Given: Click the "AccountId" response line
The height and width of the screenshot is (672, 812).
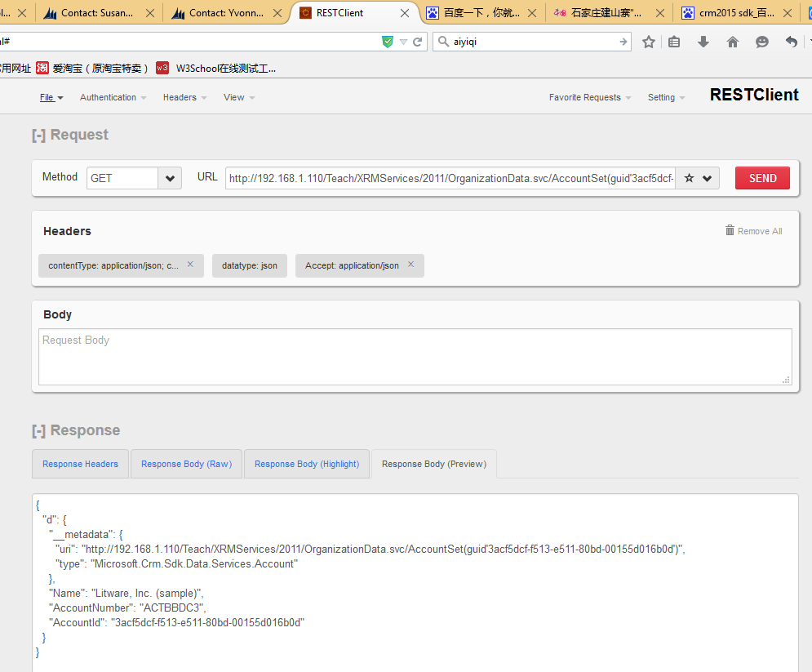Looking at the screenshot, I should click(x=176, y=622).
